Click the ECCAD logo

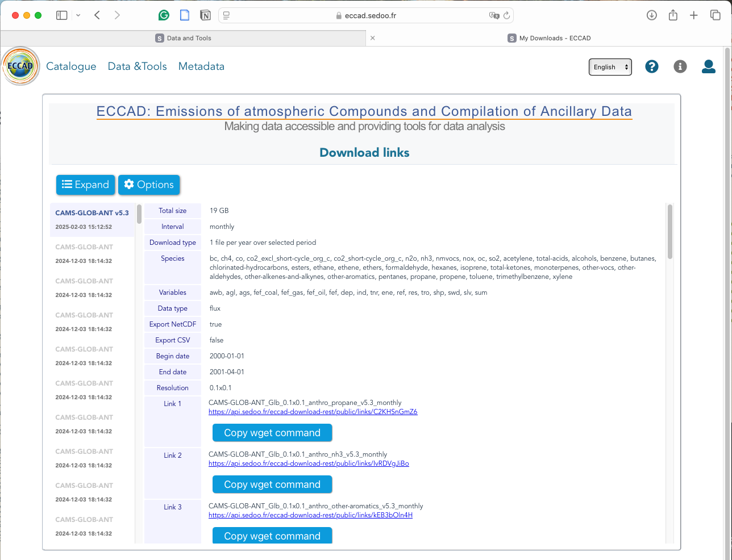pyautogui.click(x=21, y=66)
